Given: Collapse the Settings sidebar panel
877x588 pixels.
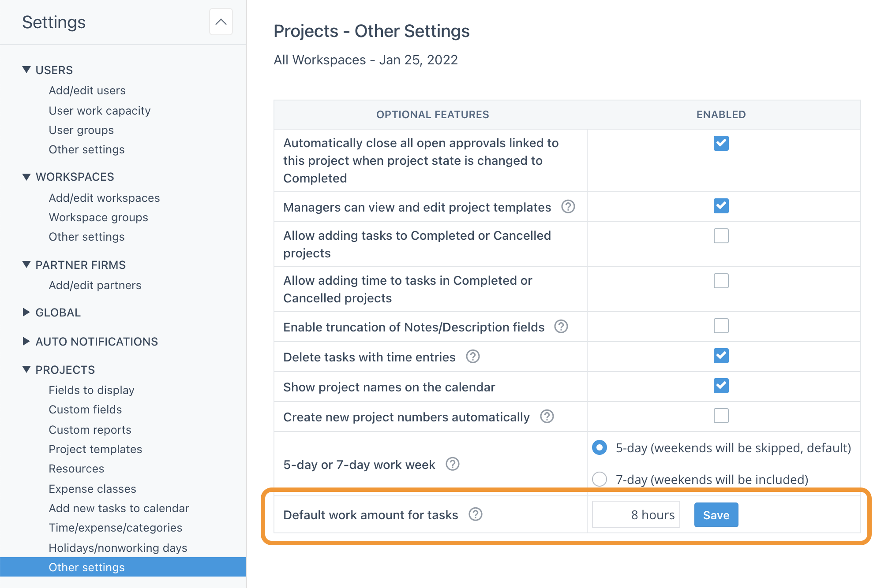Looking at the screenshot, I should [221, 22].
